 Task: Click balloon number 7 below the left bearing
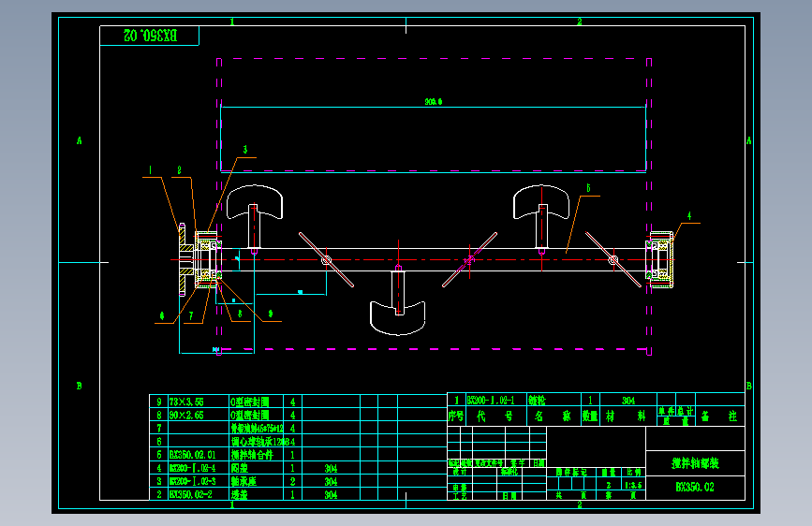[x=191, y=315]
